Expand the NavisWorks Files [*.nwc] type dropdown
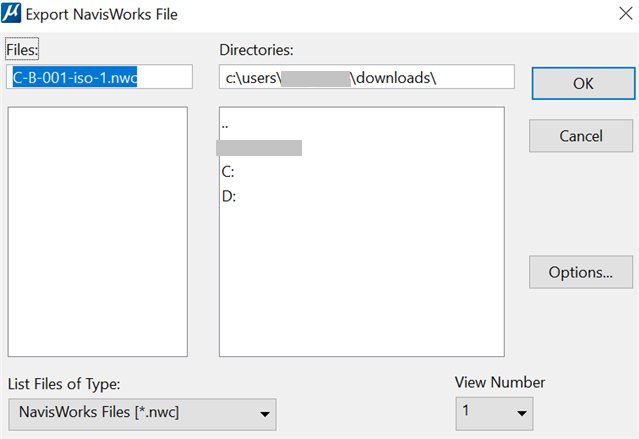This screenshot has height=439, width=639. point(141,413)
